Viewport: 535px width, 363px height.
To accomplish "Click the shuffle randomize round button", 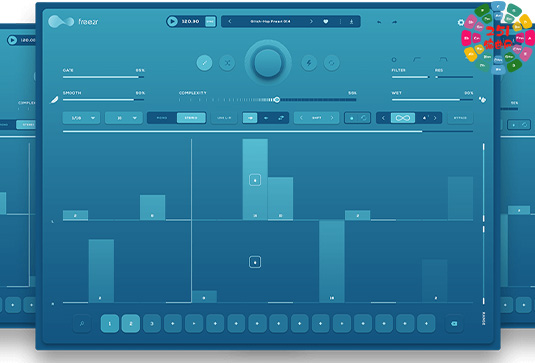I will tap(227, 63).
